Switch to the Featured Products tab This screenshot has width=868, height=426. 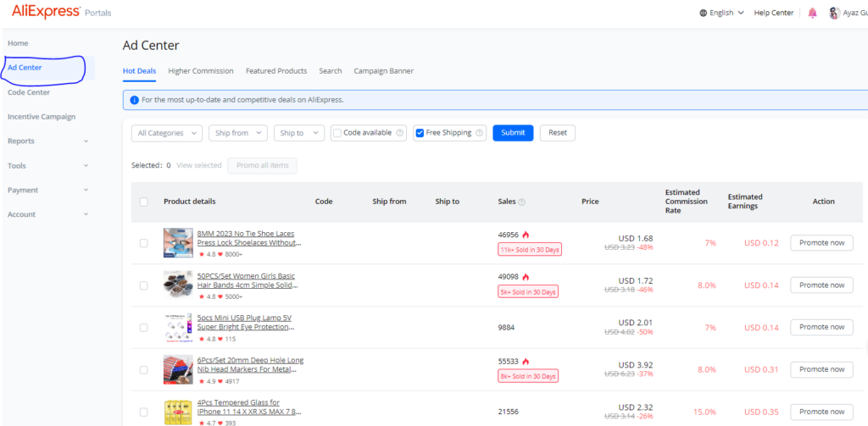[276, 71]
